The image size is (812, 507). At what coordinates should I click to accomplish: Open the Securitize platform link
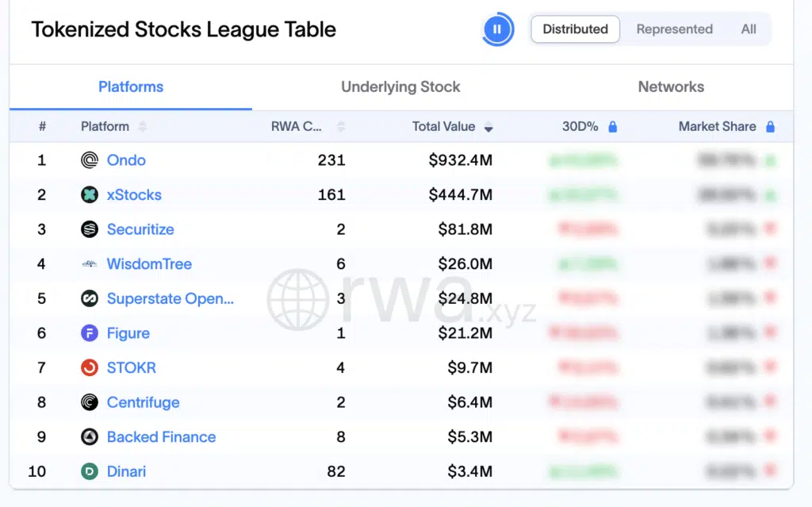click(140, 229)
